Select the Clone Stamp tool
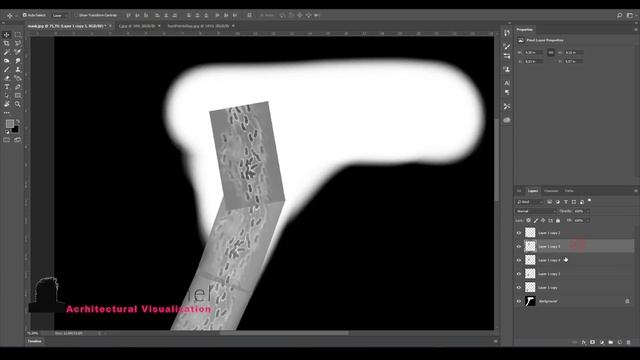Viewport: 640px width, 360px height. [x=18, y=69]
